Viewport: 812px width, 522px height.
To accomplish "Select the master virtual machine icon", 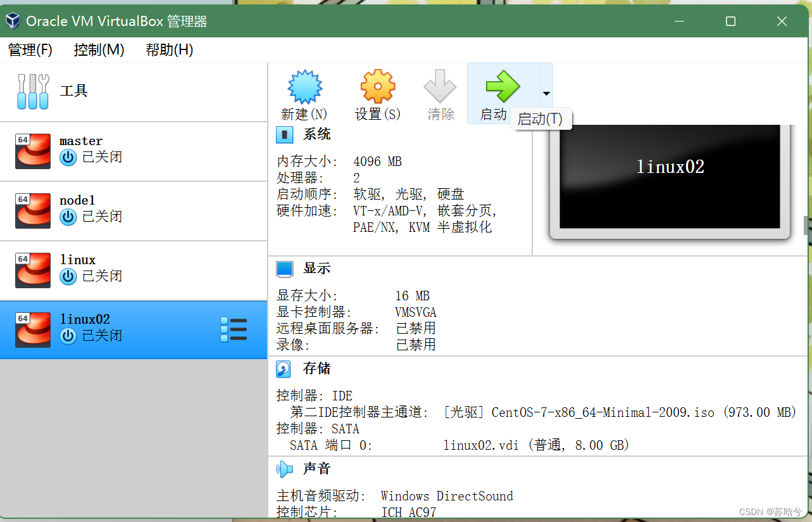I will click(x=33, y=151).
